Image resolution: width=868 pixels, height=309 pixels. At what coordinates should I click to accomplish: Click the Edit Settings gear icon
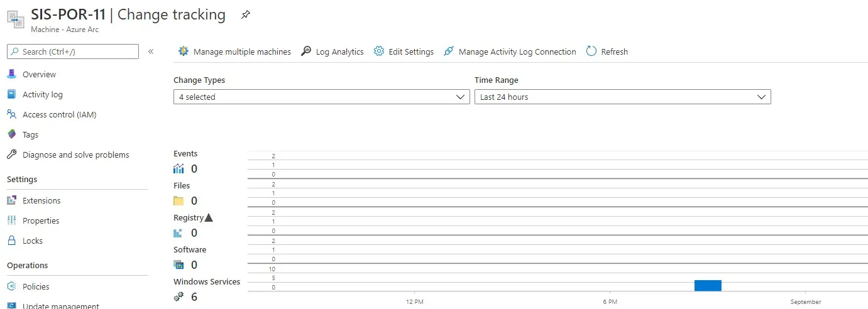tap(379, 51)
